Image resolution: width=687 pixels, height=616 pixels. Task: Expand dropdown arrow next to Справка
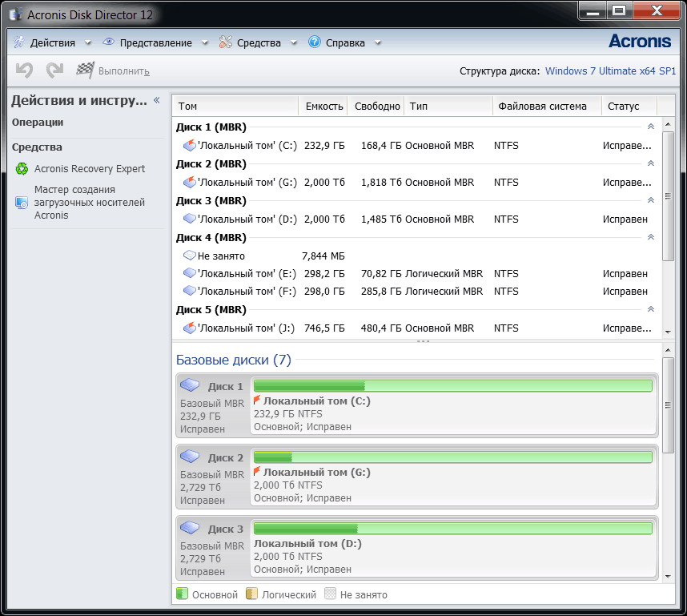tap(378, 42)
